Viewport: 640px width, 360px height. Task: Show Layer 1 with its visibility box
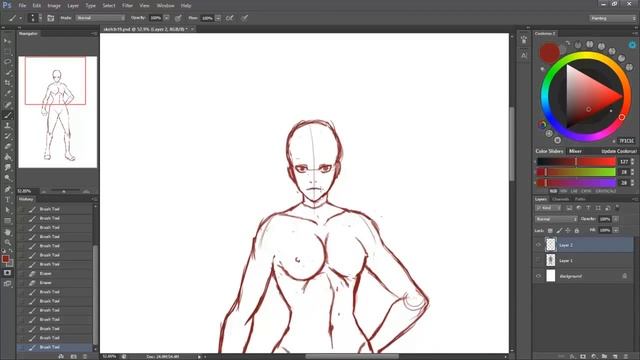tap(538, 260)
